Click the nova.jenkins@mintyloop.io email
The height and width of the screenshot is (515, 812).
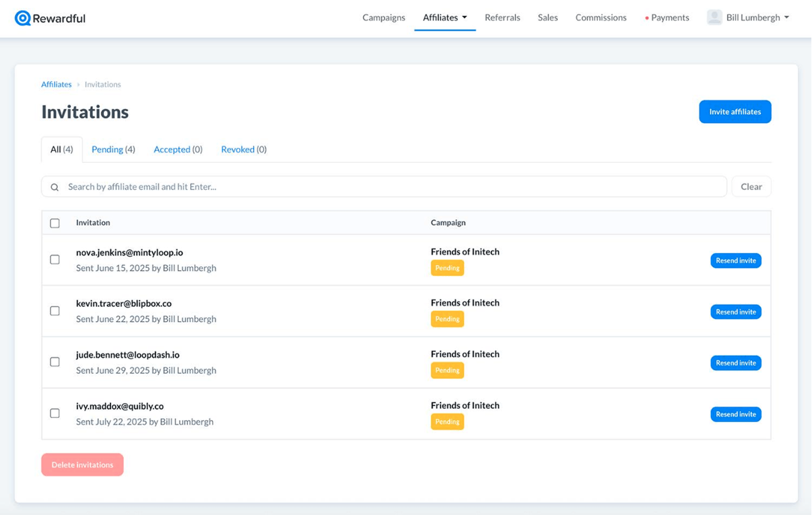point(129,252)
